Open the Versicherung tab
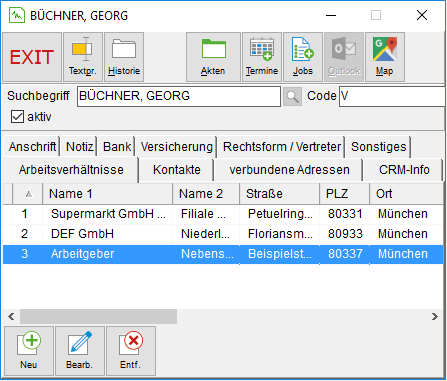 pos(176,146)
